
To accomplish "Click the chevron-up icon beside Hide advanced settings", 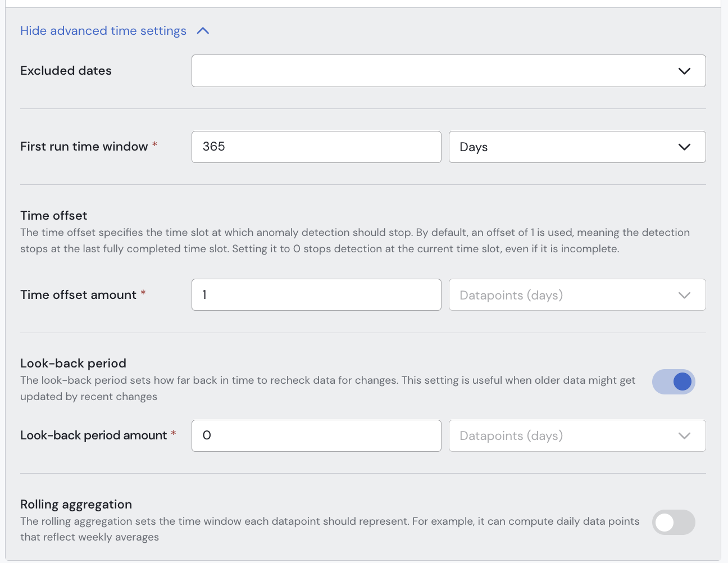I will coord(203,31).
